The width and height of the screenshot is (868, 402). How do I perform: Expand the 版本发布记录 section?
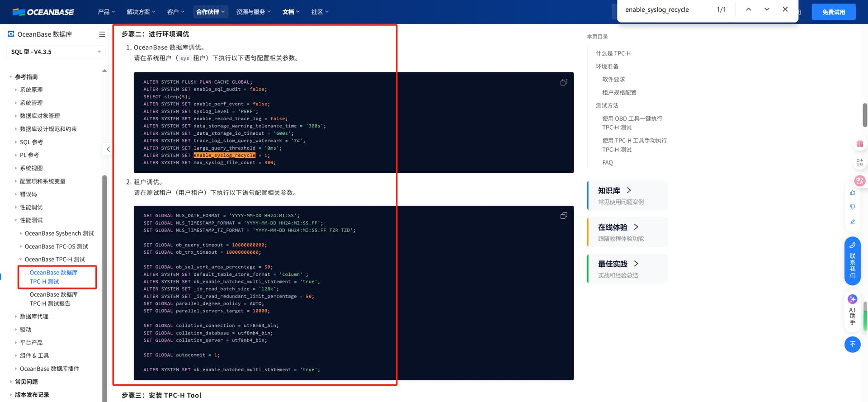pyautogui.click(x=11, y=395)
